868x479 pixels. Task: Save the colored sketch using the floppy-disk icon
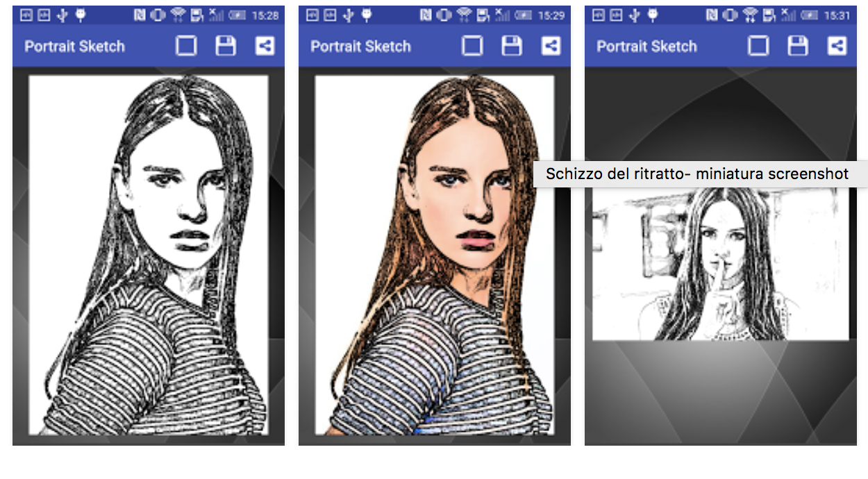512,47
